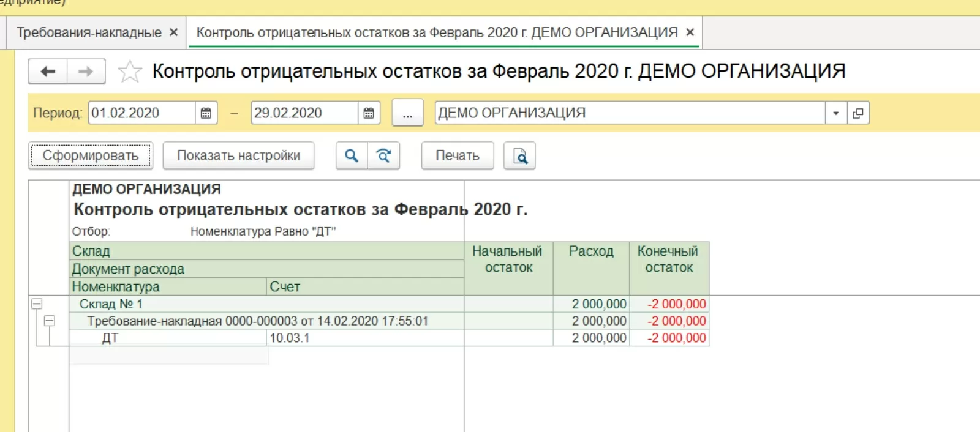Open the selected organization form icon
Screen dimensions: 980x432
tap(858, 113)
